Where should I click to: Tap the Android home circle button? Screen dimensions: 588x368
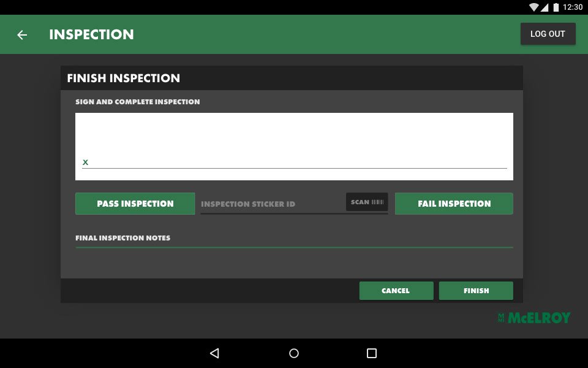click(294, 353)
